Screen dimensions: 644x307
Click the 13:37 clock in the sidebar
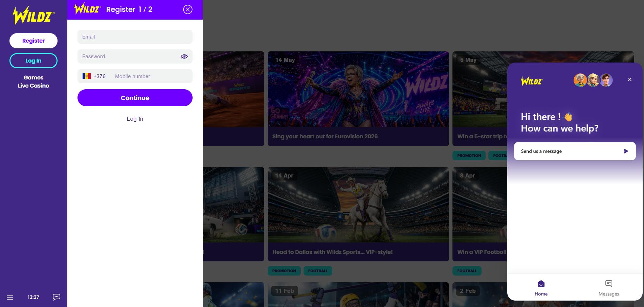[x=34, y=297]
